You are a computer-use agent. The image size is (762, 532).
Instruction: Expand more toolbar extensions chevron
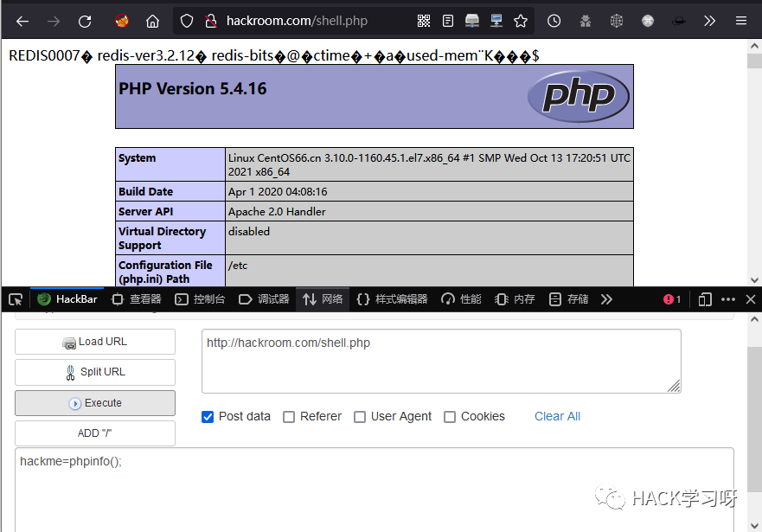[709, 21]
